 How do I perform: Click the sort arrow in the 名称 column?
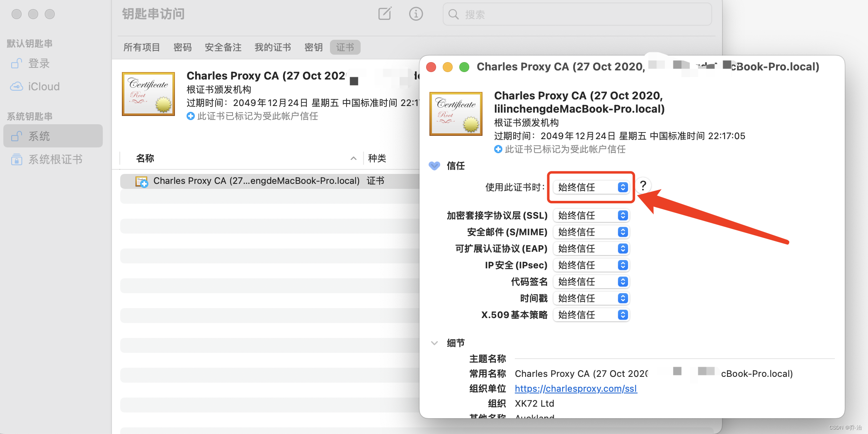click(x=354, y=158)
